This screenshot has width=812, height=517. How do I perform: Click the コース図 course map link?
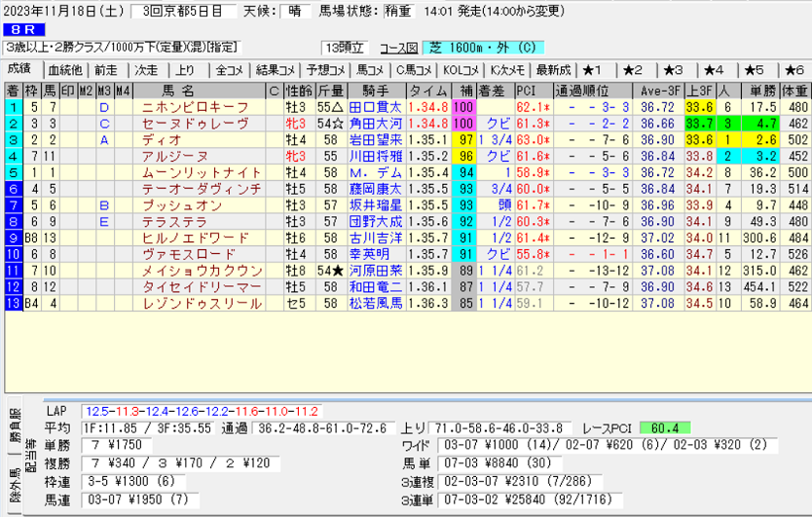tap(398, 48)
